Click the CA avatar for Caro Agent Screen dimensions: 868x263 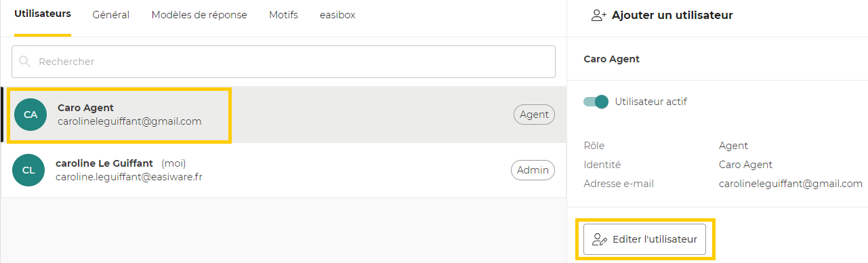pos(30,115)
